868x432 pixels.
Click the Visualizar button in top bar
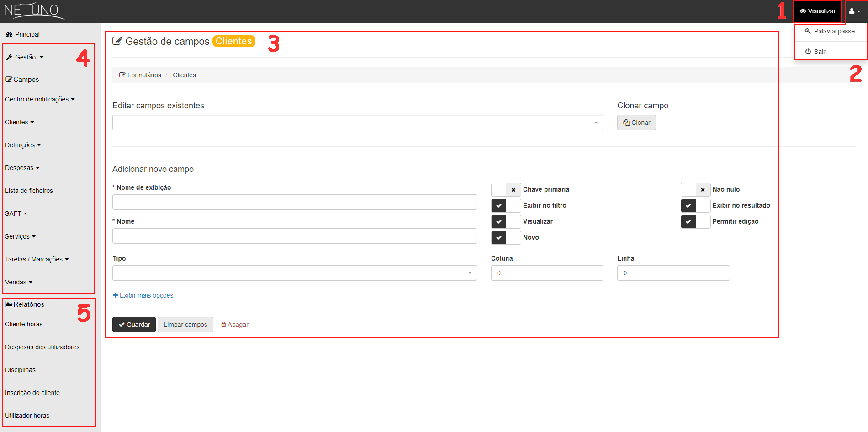[x=817, y=11]
